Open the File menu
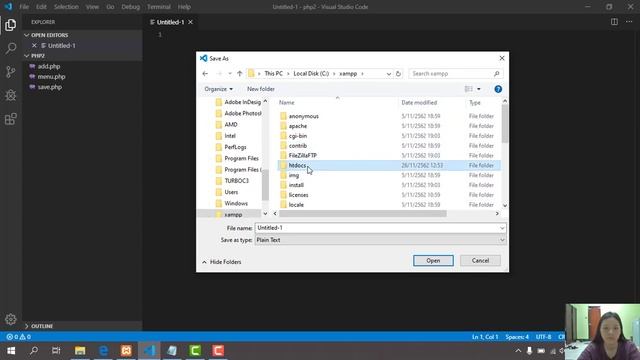The height and width of the screenshot is (360, 640). pyautogui.click(x=24, y=7)
